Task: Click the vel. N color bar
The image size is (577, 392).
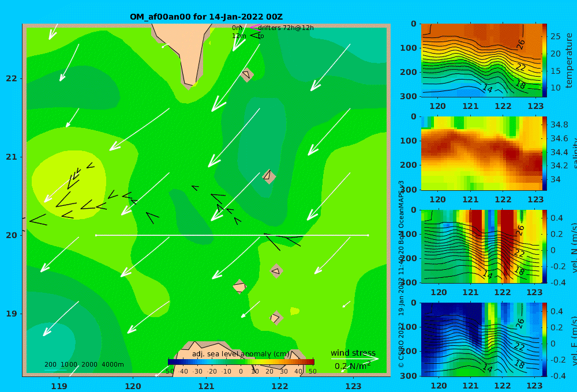Action: 544,246
